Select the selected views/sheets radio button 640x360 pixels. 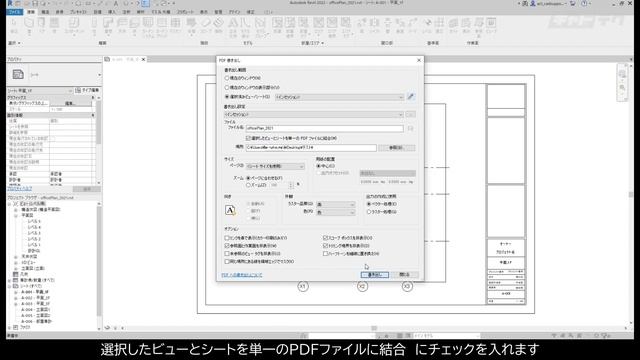click(227, 97)
